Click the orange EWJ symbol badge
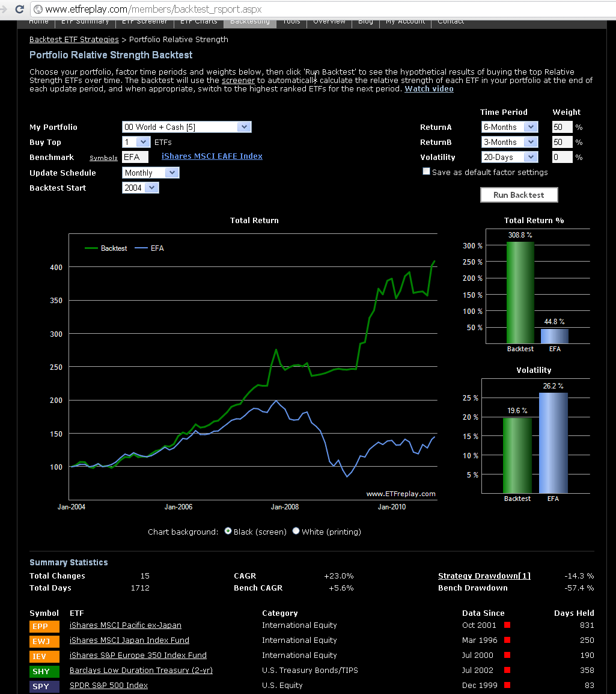 [x=44, y=642]
